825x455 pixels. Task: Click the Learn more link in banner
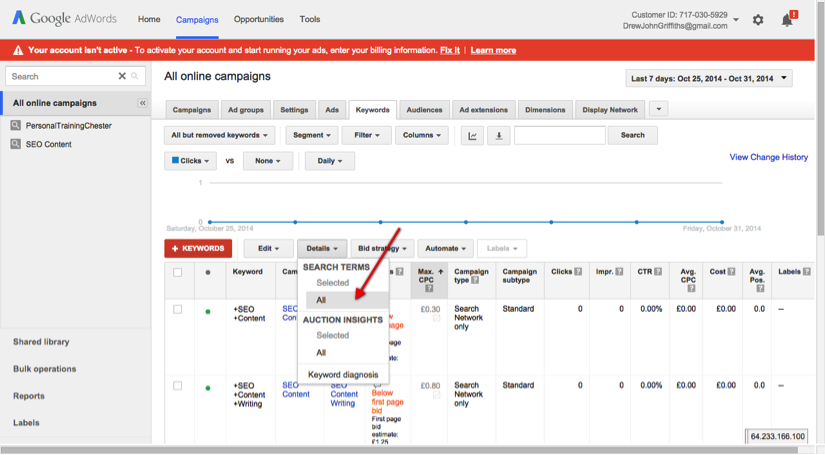coord(493,50)
